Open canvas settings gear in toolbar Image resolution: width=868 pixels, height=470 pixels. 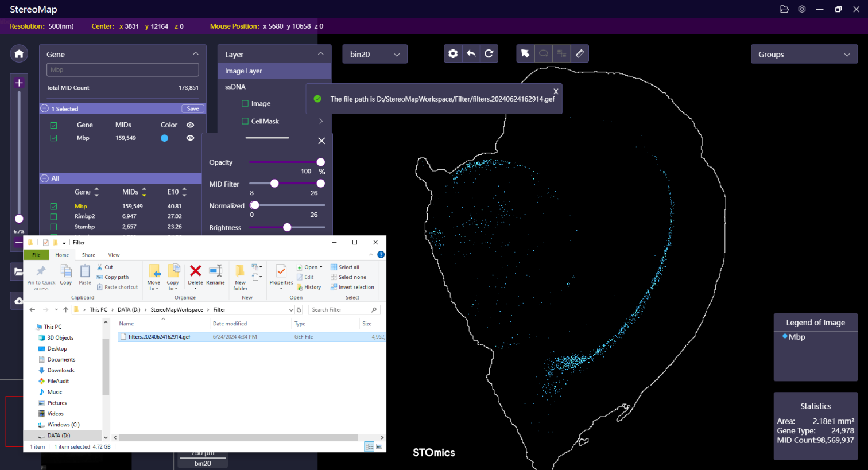tap(453, 53)
